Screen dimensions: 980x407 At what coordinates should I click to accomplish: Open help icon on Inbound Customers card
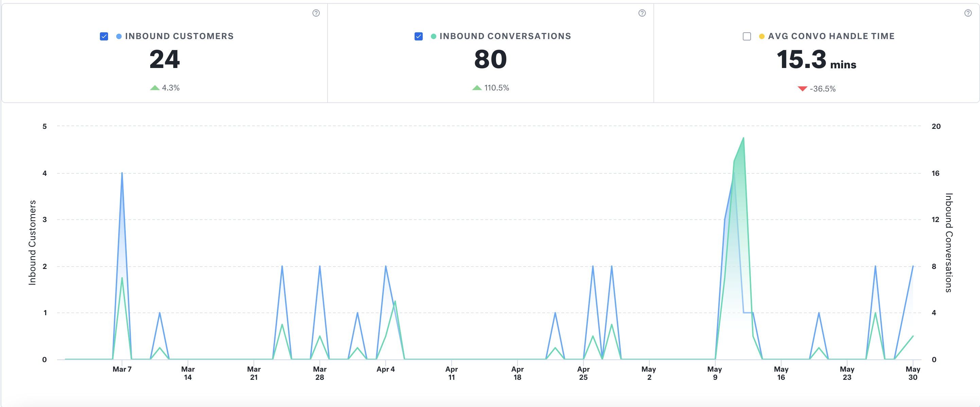[x=316, y=13]
